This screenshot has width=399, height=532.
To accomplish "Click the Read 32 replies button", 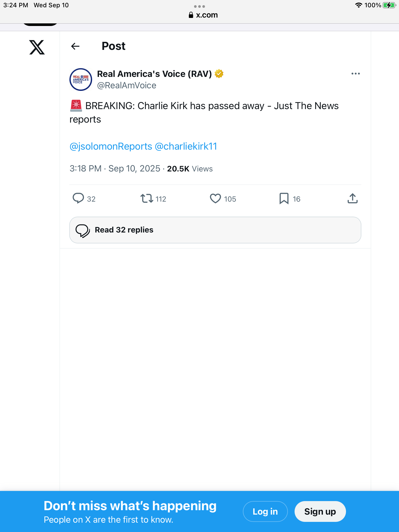I will point(215,230).
